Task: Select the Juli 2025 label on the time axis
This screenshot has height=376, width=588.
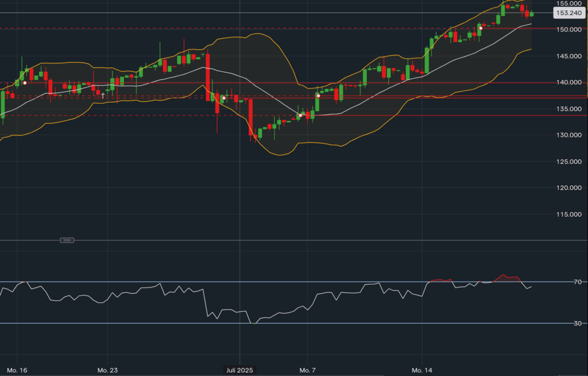Action: point(240,370)
